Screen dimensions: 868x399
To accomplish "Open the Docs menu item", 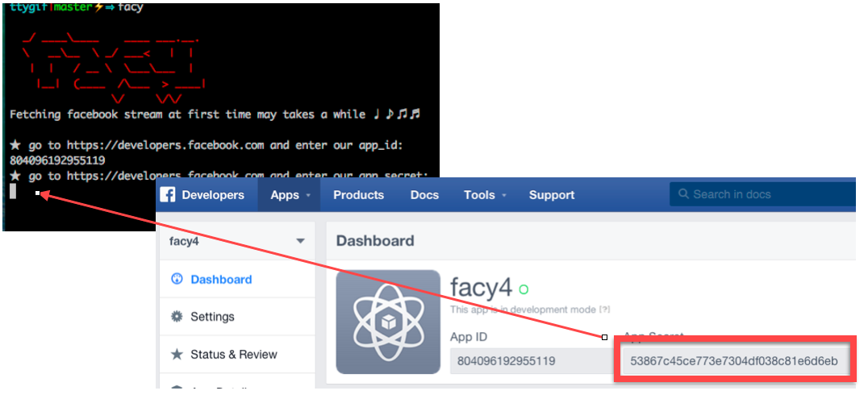I will tap(424, 195).
